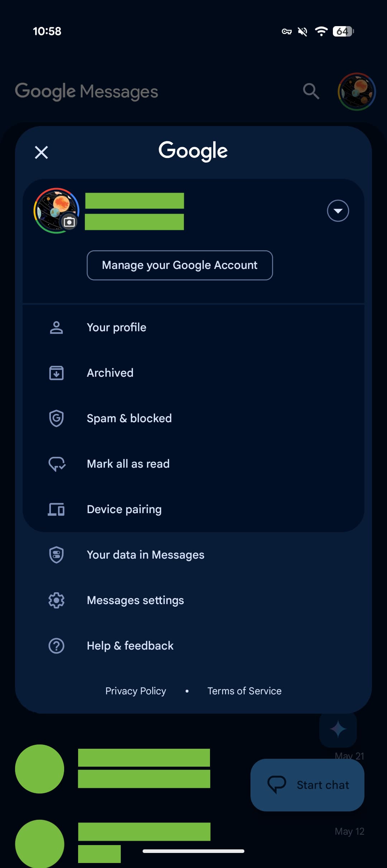Open the conversation dated May 21
The width and height of the screenshot is (387, 868).
click(143, 768)
